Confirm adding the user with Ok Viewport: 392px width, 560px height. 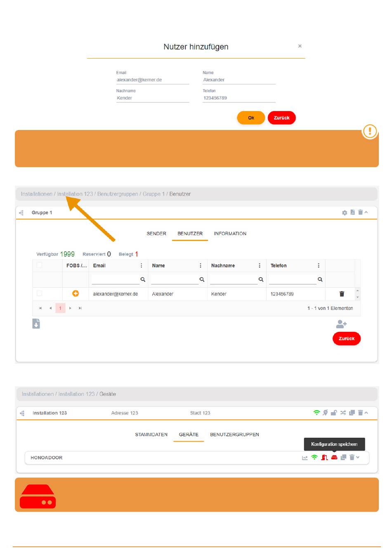[251, 118]
